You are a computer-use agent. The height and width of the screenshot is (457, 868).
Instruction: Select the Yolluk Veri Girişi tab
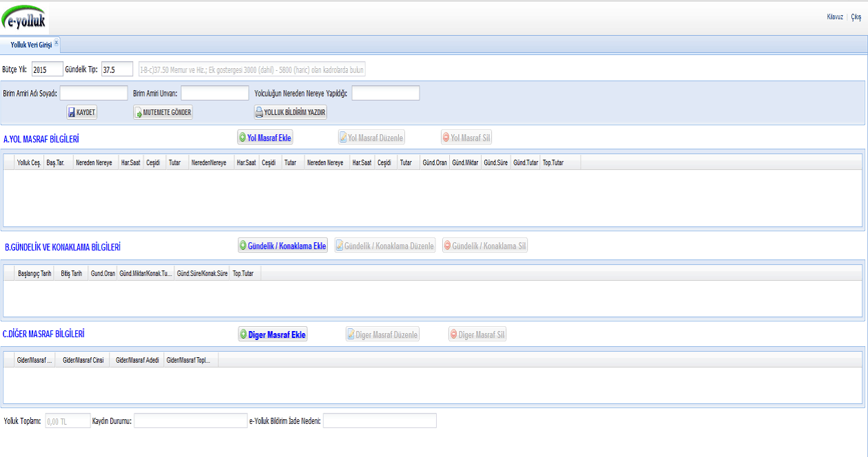coord(30,44)
